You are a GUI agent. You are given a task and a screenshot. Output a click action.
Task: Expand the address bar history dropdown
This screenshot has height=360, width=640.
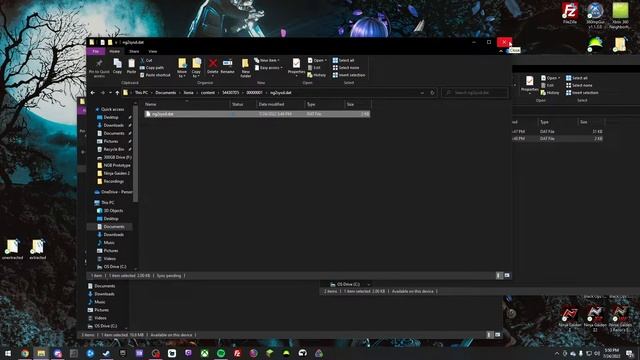422,93
